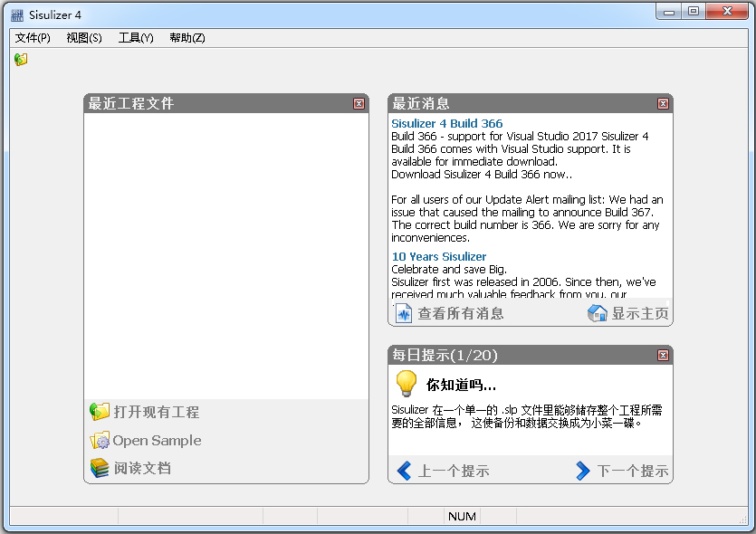This screenshot has width=756, height=534.
Task: Click the NUM indicator in status bar
Action: pos(462,517)
